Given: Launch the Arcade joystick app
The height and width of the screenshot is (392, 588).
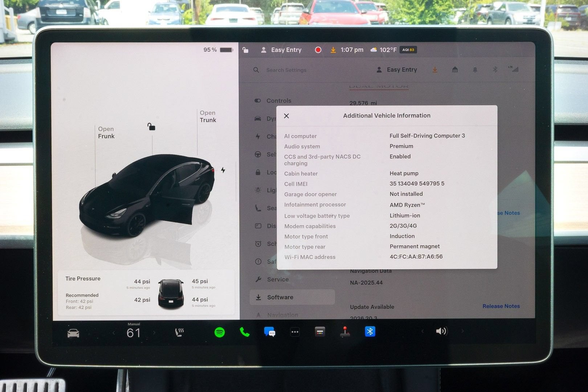Looking at the screenshot, I should click(x=345, y=332).
